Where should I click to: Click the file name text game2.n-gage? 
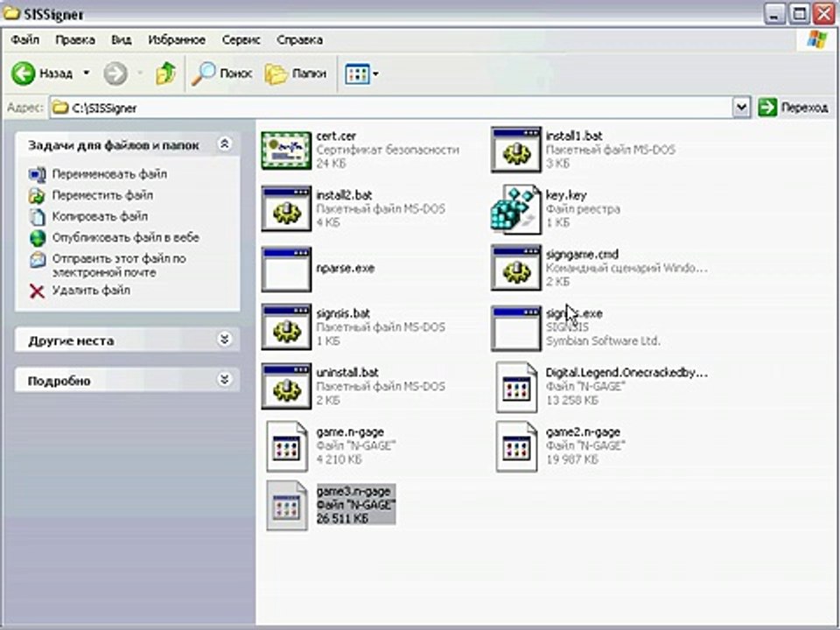[x=583, y=431]
